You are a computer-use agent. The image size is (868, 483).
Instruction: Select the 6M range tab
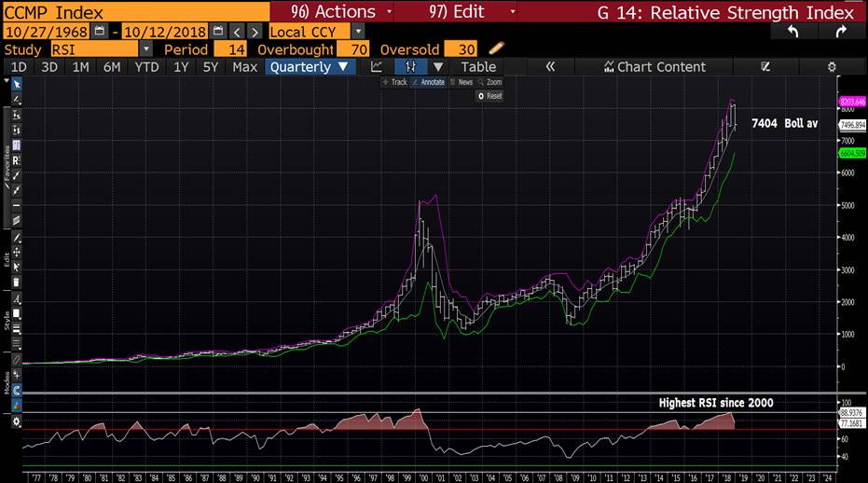(x=112, y=67)
